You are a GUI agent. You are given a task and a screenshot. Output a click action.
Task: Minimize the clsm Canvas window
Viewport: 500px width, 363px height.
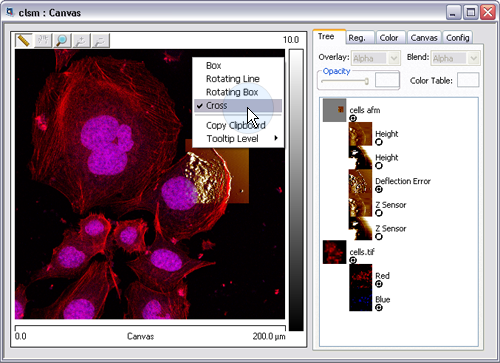pos(453,13)
